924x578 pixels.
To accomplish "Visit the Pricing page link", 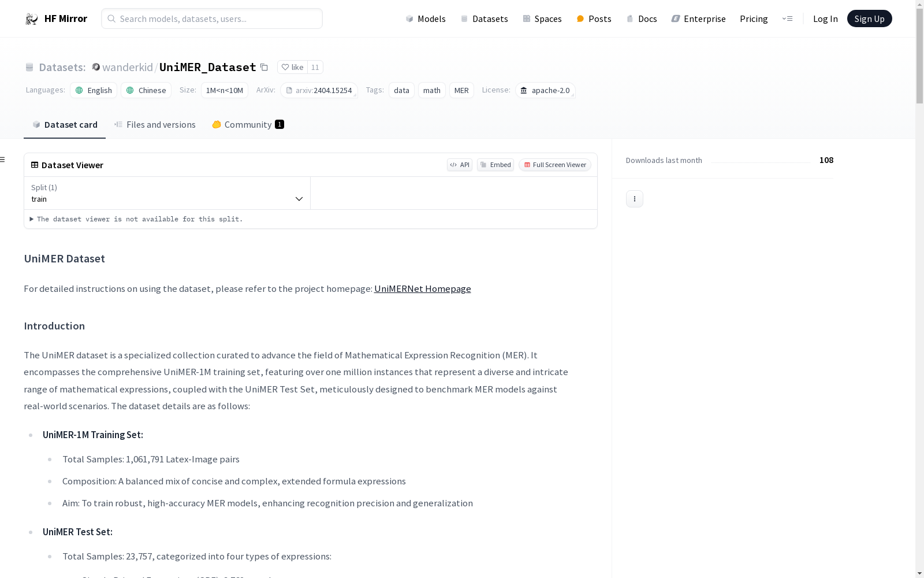I will coord(754,19).
